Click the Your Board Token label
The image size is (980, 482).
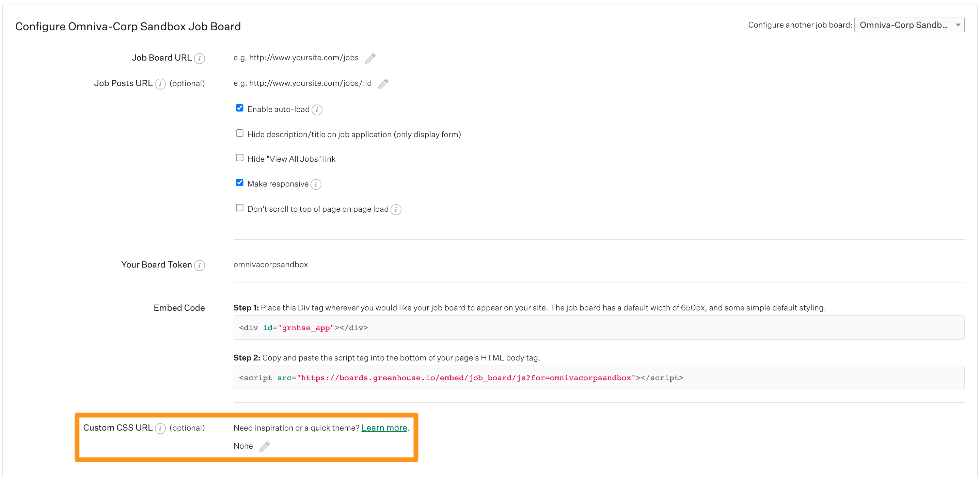coord(156,264)
